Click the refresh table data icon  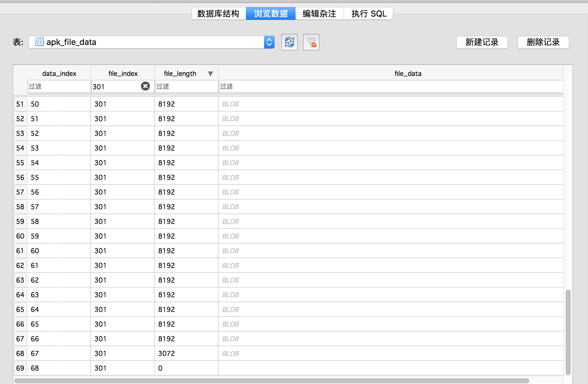289,42
